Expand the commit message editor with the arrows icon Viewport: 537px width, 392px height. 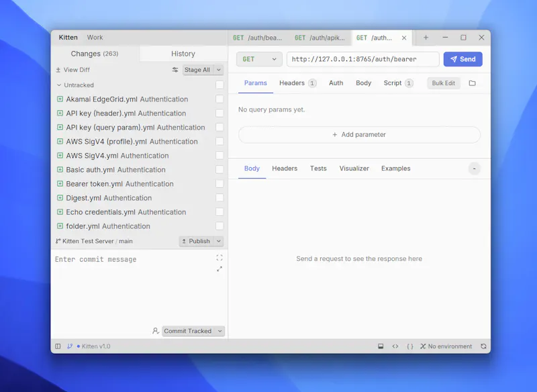coord(219,269)
